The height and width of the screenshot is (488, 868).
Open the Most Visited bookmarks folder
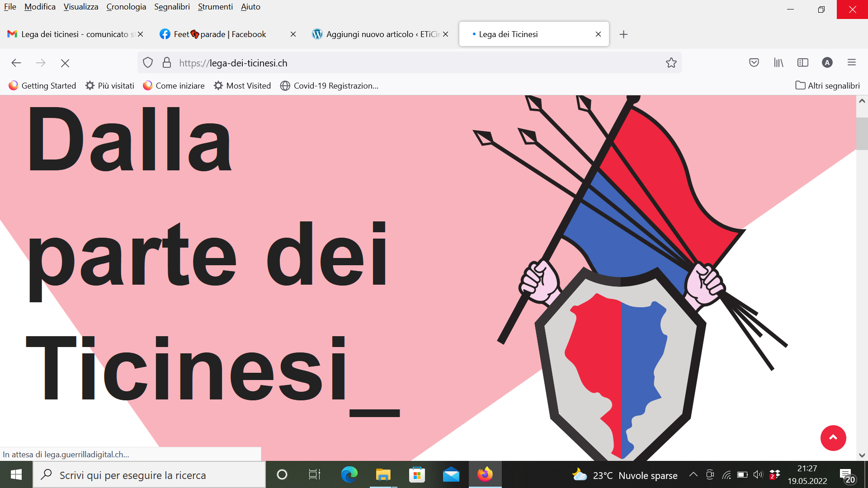coord(242,86)
